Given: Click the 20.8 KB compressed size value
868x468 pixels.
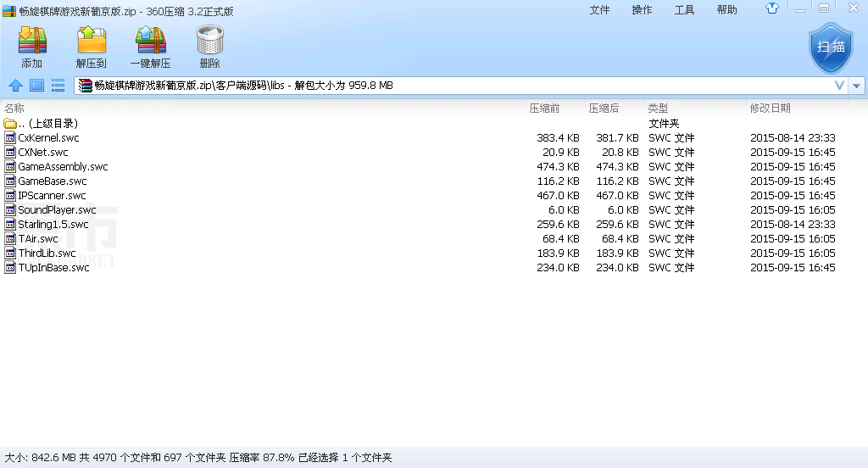Looking at the screenshot, I should [620, 153].
